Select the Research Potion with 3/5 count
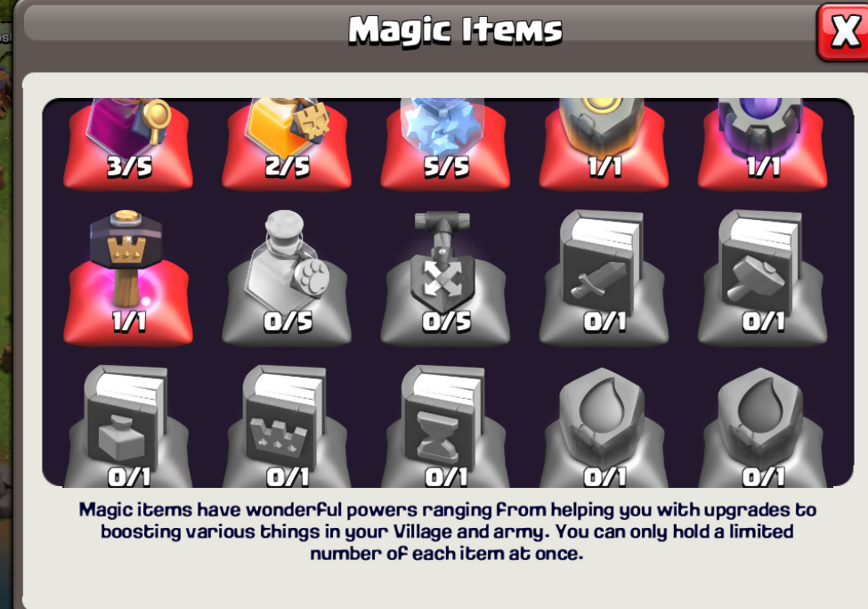Screen dimensions: 868x609 tap(128, 144)
